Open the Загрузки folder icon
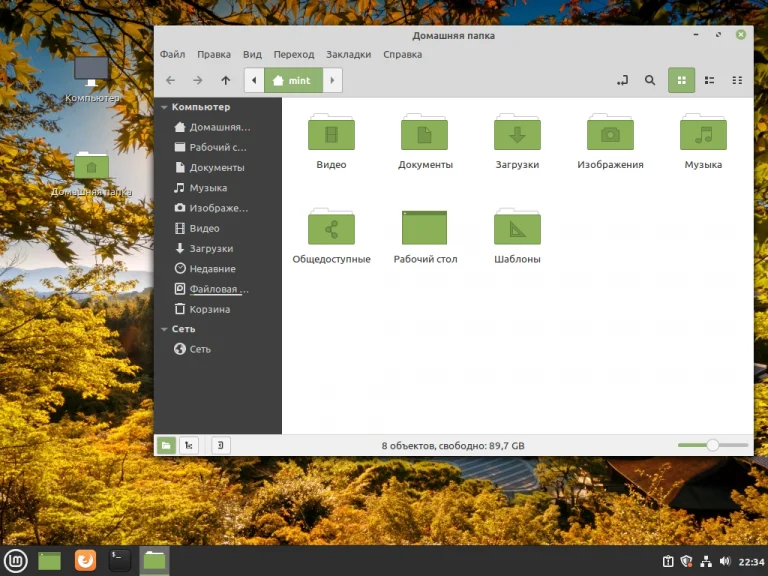 click(517, 132)
